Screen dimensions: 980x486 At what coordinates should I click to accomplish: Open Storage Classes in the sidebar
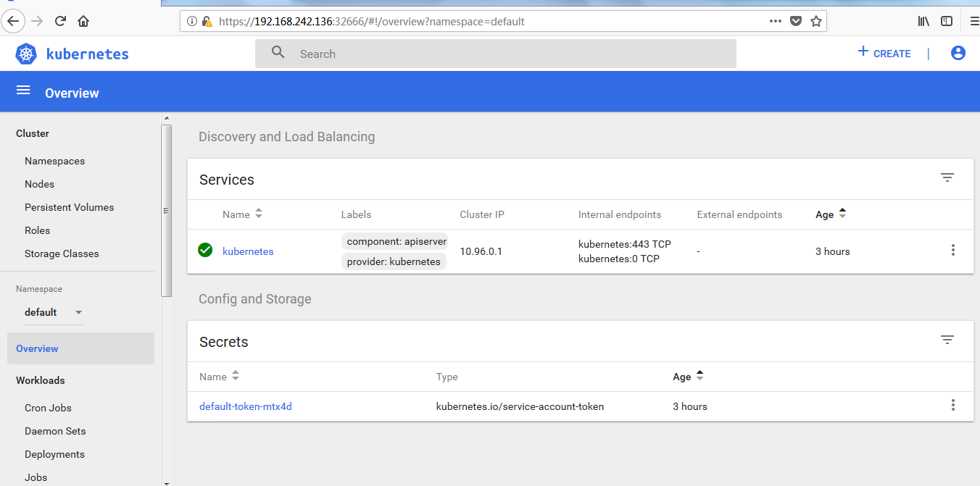coord(62,254)
